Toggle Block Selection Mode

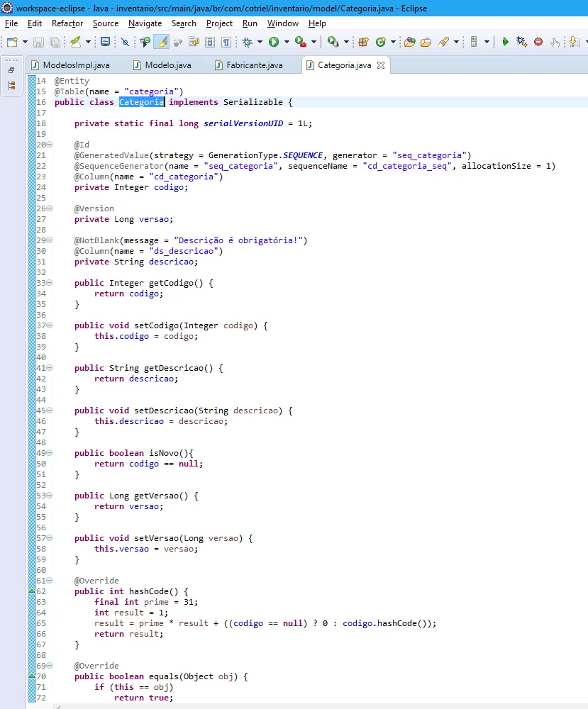point(210,42)
